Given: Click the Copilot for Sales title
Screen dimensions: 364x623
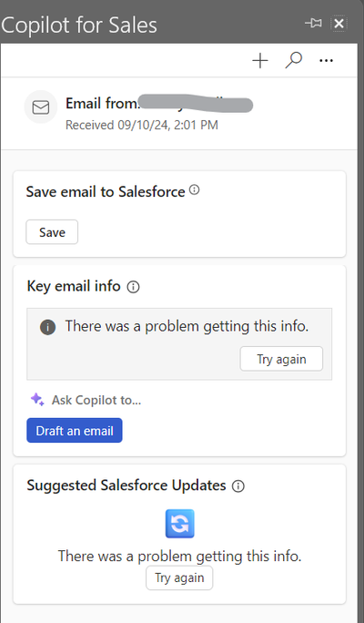Looking at the screenshot, I should pos(79,25).
